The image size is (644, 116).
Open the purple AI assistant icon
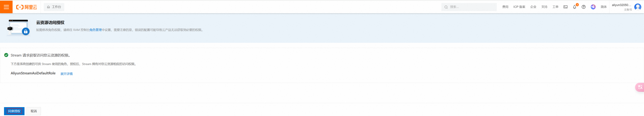point(593,7)
